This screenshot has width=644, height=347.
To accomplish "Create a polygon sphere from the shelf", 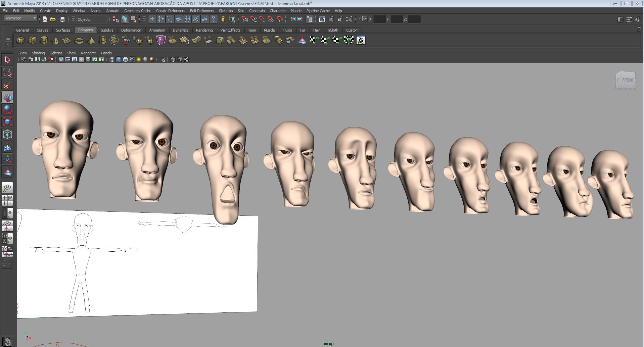I will pyautogui.click(x=20, y=41).
